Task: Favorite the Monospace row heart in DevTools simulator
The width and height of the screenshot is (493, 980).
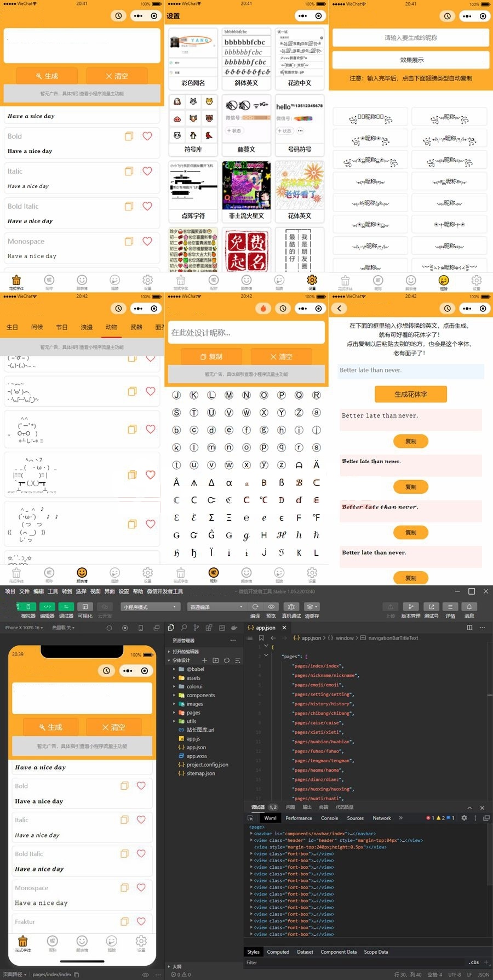Action: [x=141, y=887]
